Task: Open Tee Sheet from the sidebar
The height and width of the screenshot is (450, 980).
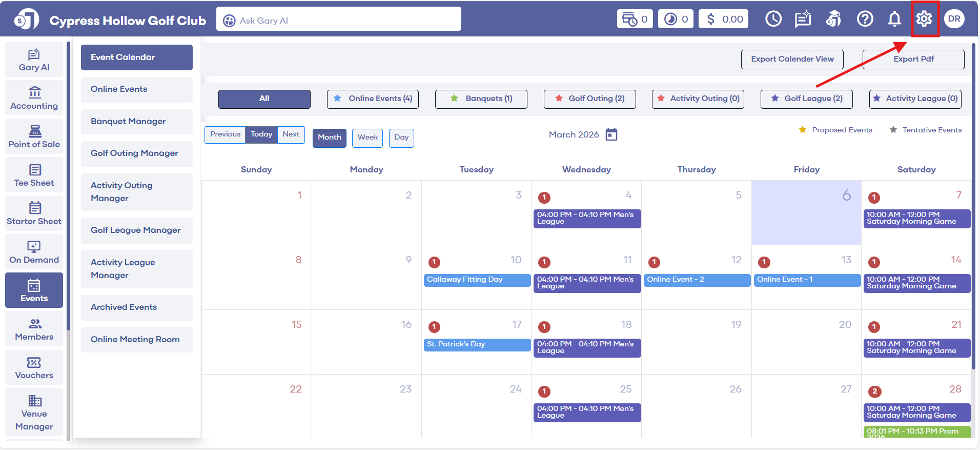Action: pos(34,175)
